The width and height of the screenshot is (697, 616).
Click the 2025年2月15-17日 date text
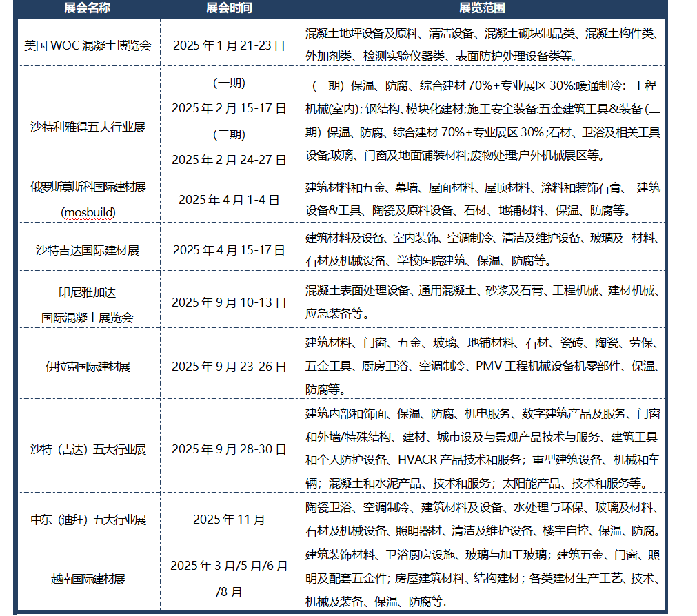coord(229,108)
